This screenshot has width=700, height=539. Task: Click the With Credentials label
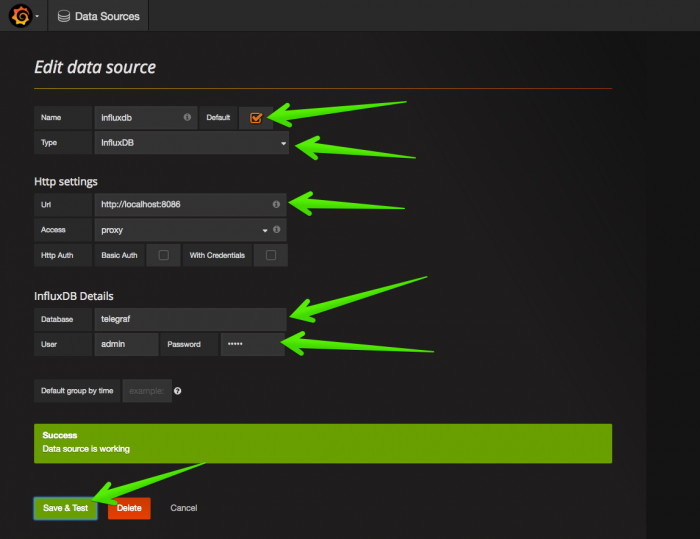(217, 255)
